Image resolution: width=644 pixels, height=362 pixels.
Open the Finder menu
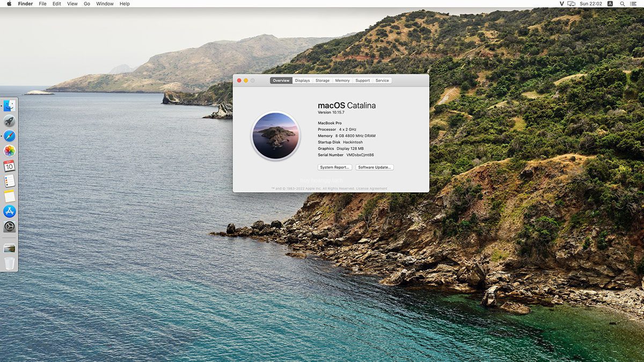pos(25,4)
